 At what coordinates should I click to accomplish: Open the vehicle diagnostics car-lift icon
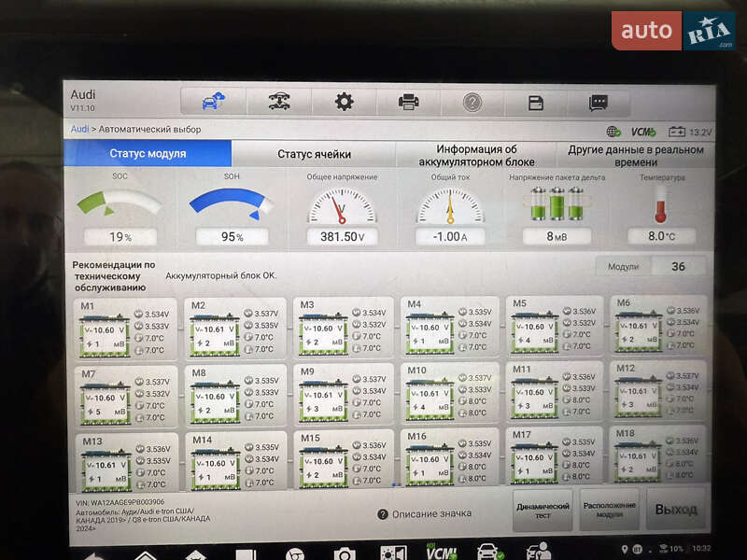[278, 102]
